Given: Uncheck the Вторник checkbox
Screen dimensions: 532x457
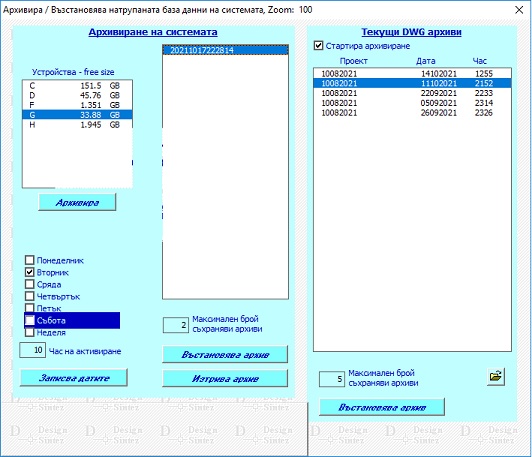Looking at the screenshot, I should click(x=30, y=272).
